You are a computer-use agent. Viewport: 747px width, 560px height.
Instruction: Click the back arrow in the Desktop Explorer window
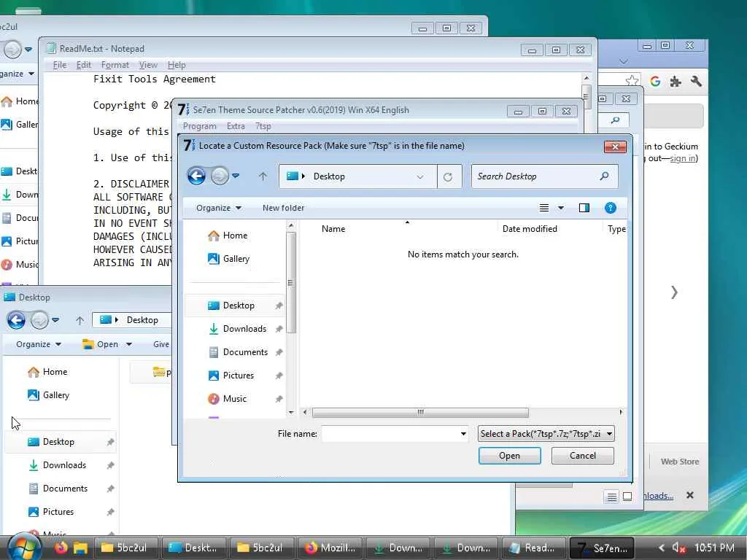[16, 320]
